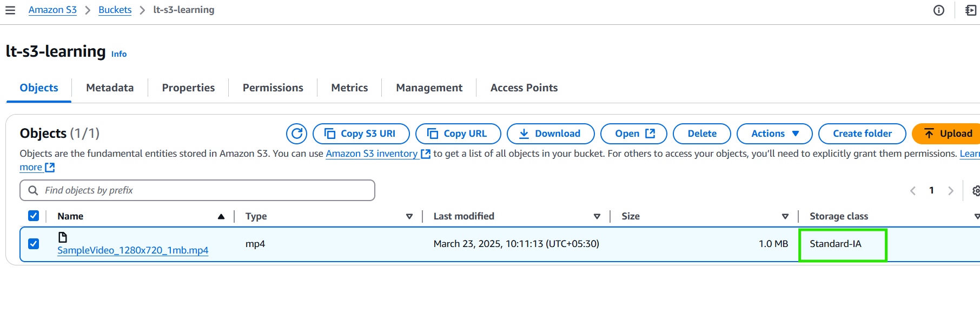Sort by the Last modified column arrow
This screenshot has height=320, width=980.
597,216
